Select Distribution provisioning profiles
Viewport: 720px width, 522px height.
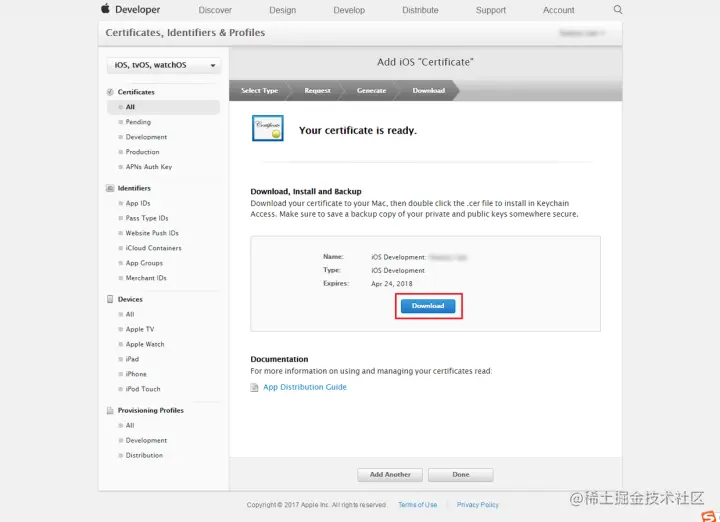coord(144,455)
